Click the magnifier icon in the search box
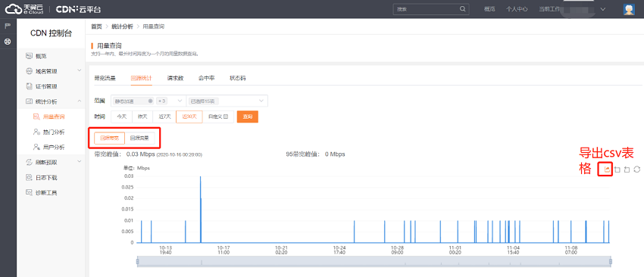This screenshot has width=644, height=277. [x=462, y=9]
